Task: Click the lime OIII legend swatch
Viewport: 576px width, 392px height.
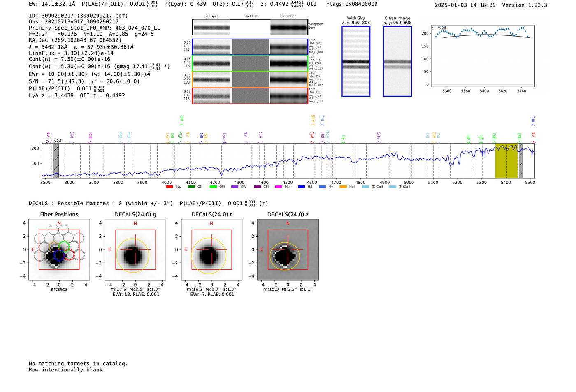Action: click(213, 187)
